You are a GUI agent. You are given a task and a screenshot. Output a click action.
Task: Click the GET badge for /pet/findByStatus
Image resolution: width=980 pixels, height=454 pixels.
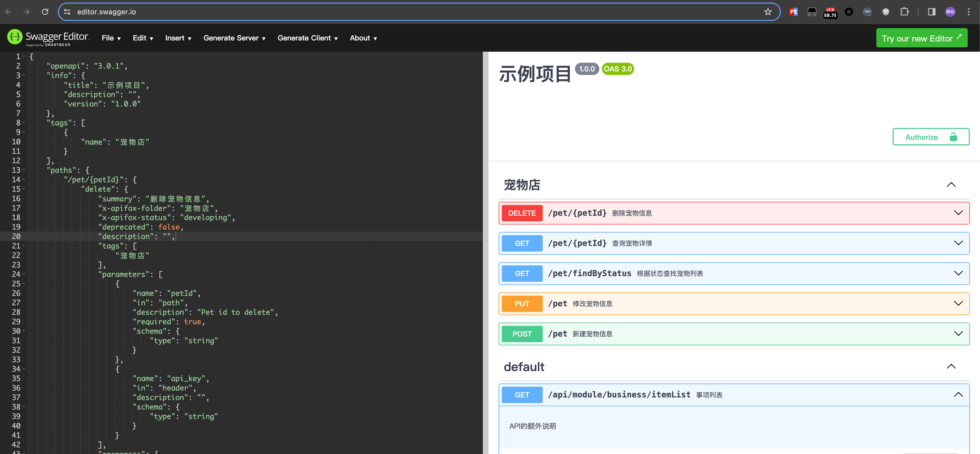pos(521,274)
